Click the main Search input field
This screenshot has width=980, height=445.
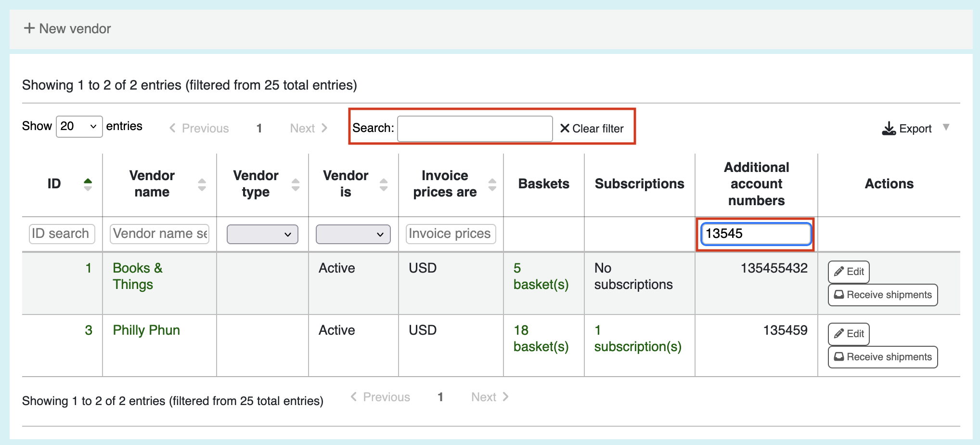[475, 129]
